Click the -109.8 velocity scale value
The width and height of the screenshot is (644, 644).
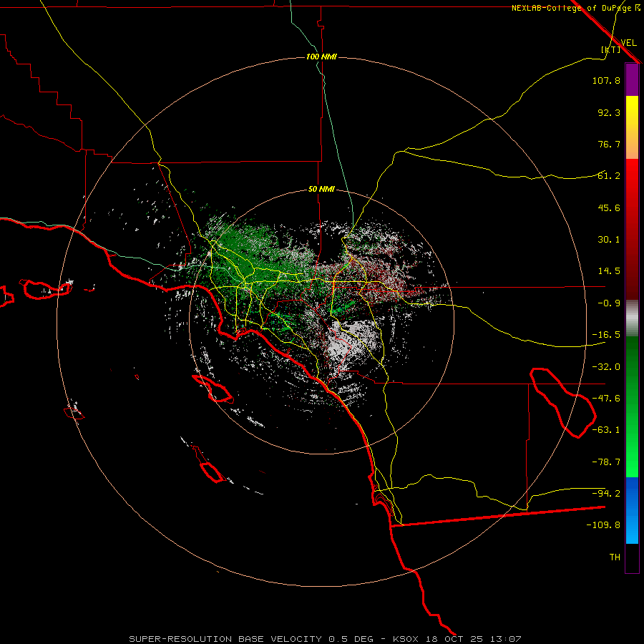click(603, 525)
